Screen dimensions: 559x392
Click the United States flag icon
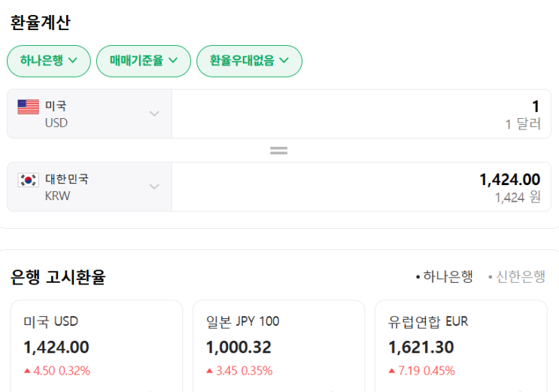29,107
